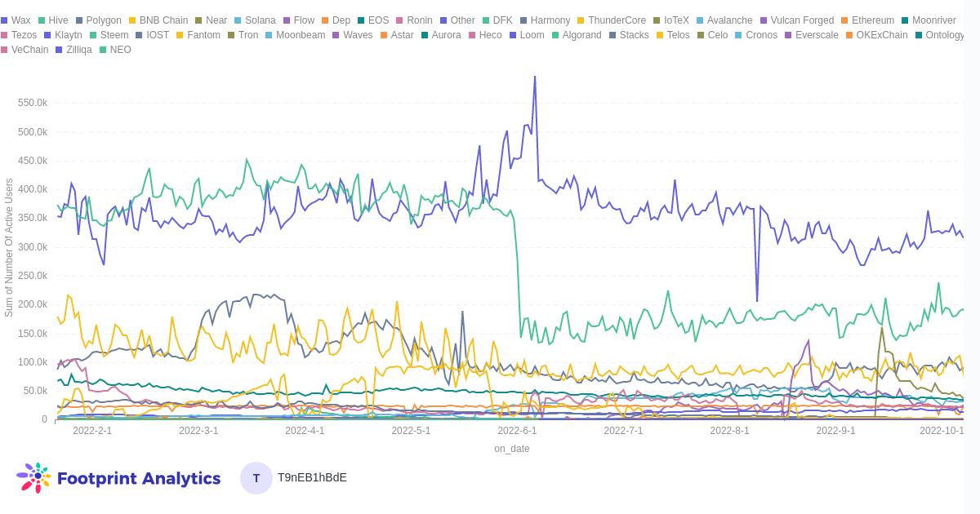Open the Footprint Analytics text link
The width and height of the screenshot is (980, 514).
click(139, 478)
